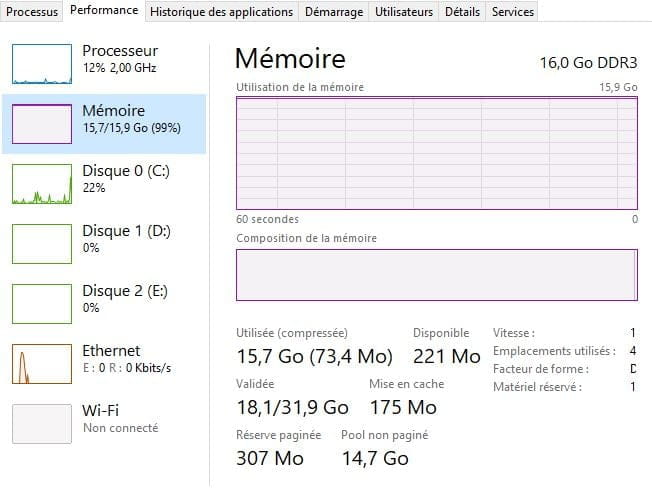Select Disque 0 (C:) graph thumbnail
Viewport: 652px width, 496px height.
pos(41,184)
